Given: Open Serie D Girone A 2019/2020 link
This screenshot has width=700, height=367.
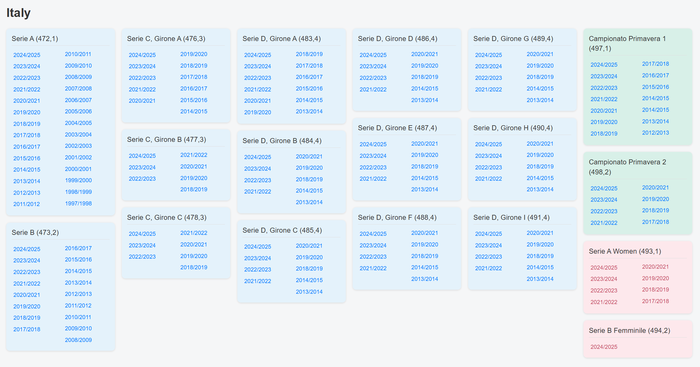Looking at the screenshot, I should [x=258, y=112].
